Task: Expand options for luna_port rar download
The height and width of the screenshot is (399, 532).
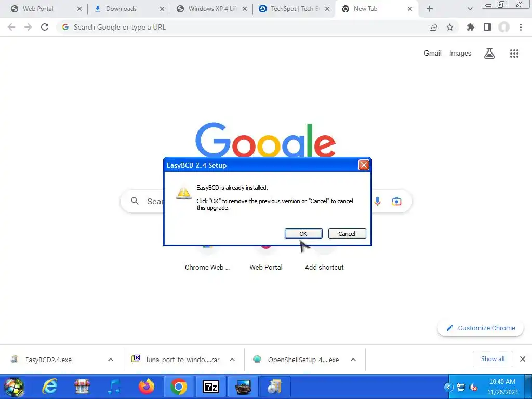Action: point(232,360)
